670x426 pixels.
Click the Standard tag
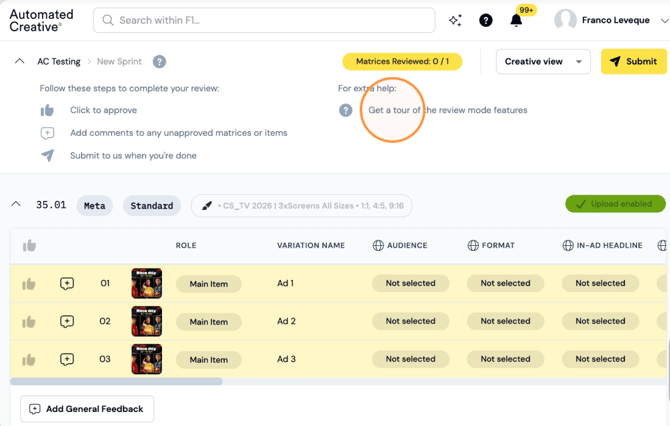coord(152,206)
